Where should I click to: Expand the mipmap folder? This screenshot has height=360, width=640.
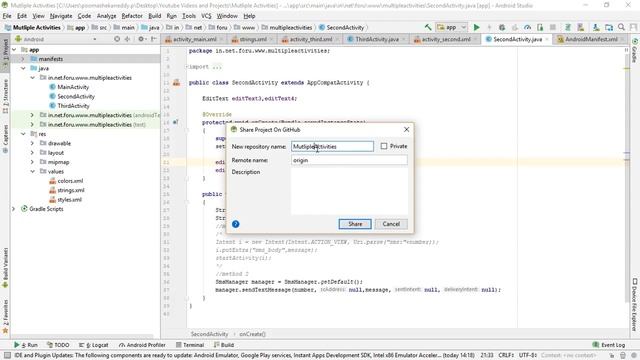pos(32,162)
